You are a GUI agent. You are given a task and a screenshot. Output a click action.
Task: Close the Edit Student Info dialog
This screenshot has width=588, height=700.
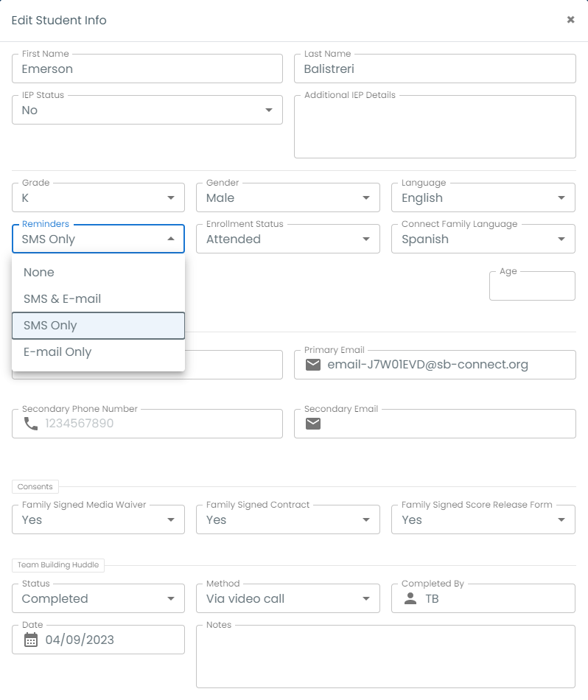(x=570, y=20)
